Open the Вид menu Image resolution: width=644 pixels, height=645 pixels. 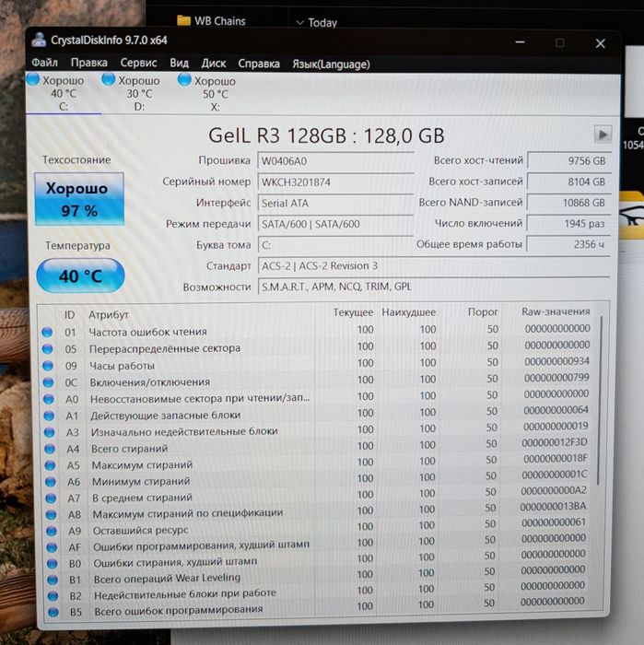(180, 63)
